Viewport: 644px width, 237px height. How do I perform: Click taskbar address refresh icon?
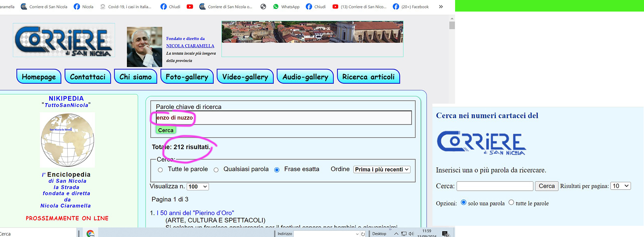pos(363,234)
